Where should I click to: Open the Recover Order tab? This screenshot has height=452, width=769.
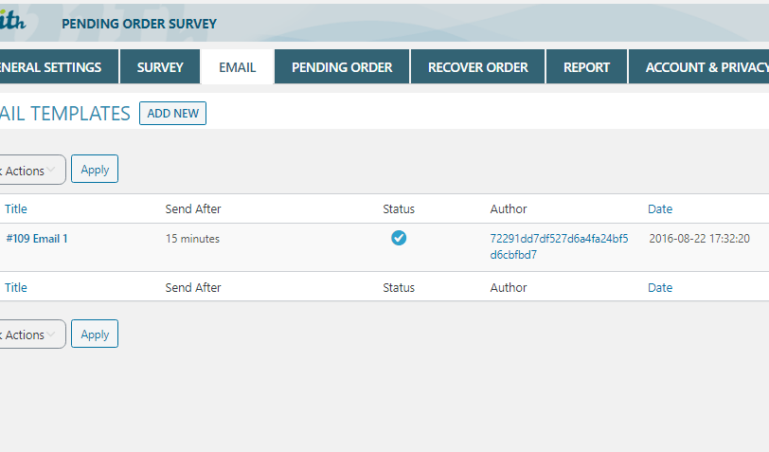[x=477, y=68]
